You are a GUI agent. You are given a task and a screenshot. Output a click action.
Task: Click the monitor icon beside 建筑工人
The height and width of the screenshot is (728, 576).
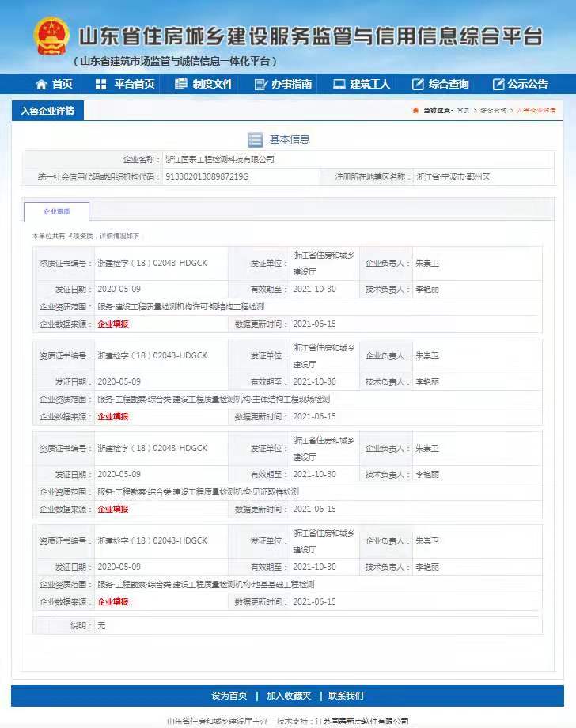pos(339,84)
